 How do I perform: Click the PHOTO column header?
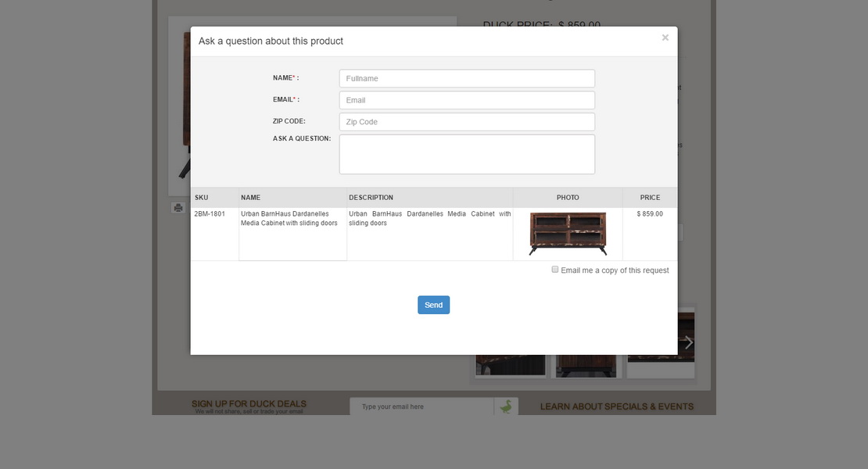coord(568,198)
